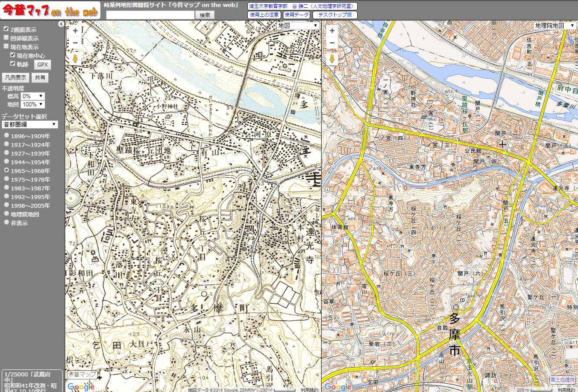Open left map type dropdown 地図
This screenshot has width=578, height=392.
pos(298,26)
